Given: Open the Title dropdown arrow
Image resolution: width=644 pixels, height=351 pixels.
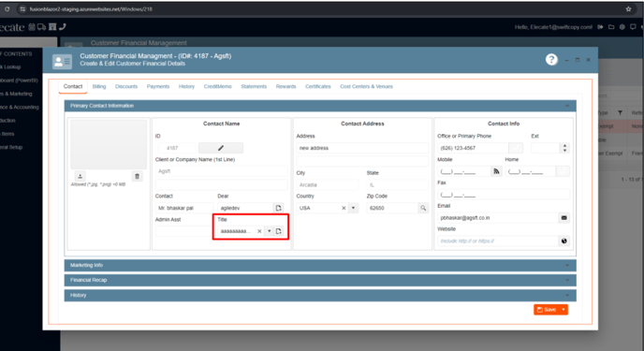Looking at the screenshot, I should pos(269,231).
